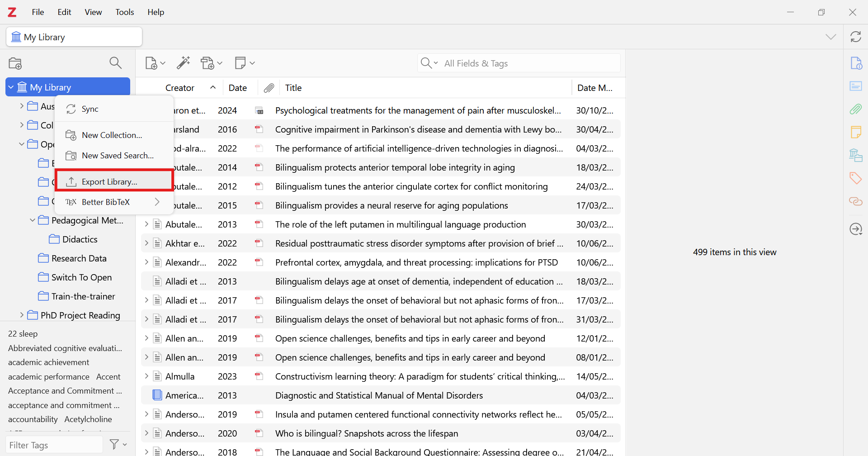Image resolution: width=868 pixels, height=456 pixels.
Task: Open the New Note dropdown
Action: click(245, 63)
